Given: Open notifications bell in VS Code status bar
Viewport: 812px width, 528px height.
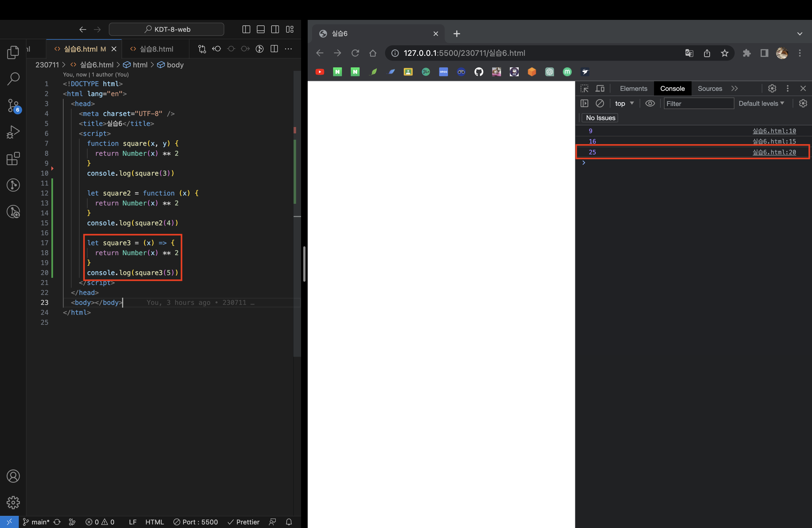Looking at the screenshot, I should 289,522.
